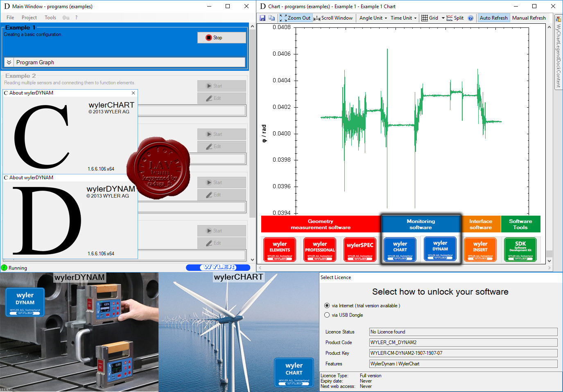The width and height of the screenshot is (563, 392).
Task: Select the Interface software category
Action: tap(481, 224)
